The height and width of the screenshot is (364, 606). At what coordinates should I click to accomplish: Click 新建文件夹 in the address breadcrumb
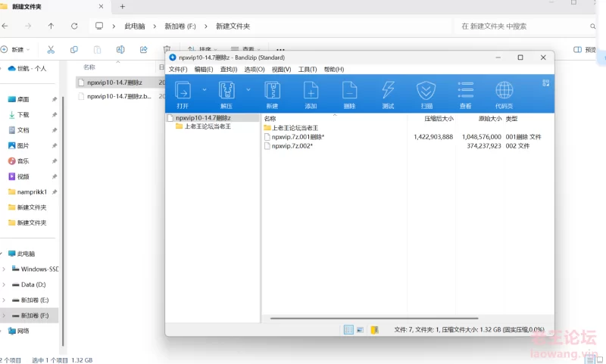click(233, 26)
